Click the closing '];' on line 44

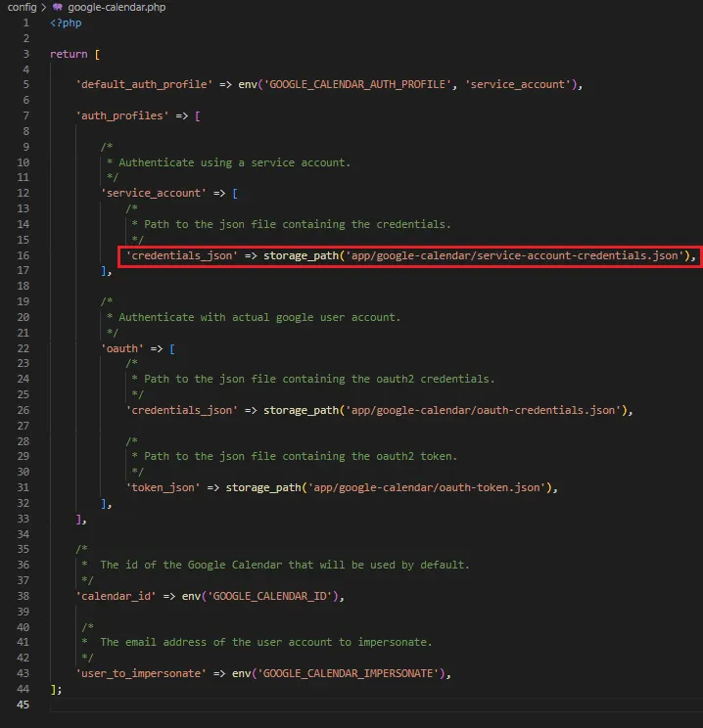pos(56,689)
